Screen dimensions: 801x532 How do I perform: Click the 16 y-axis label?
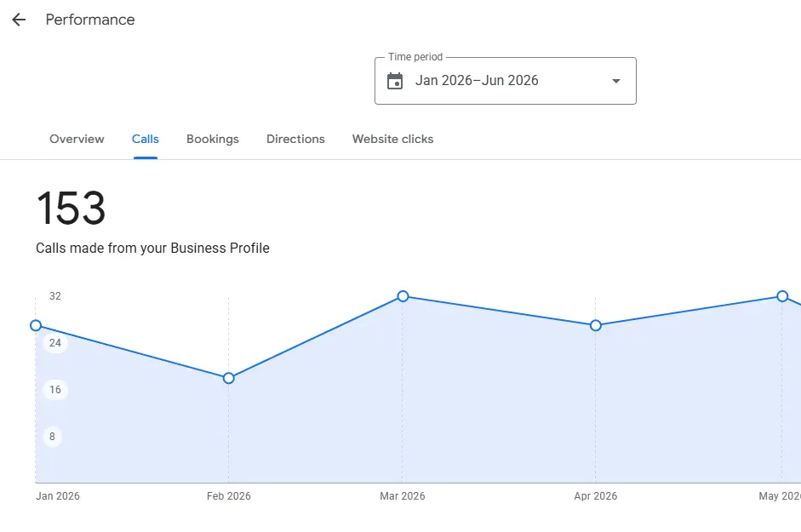(x=55, y=390)
